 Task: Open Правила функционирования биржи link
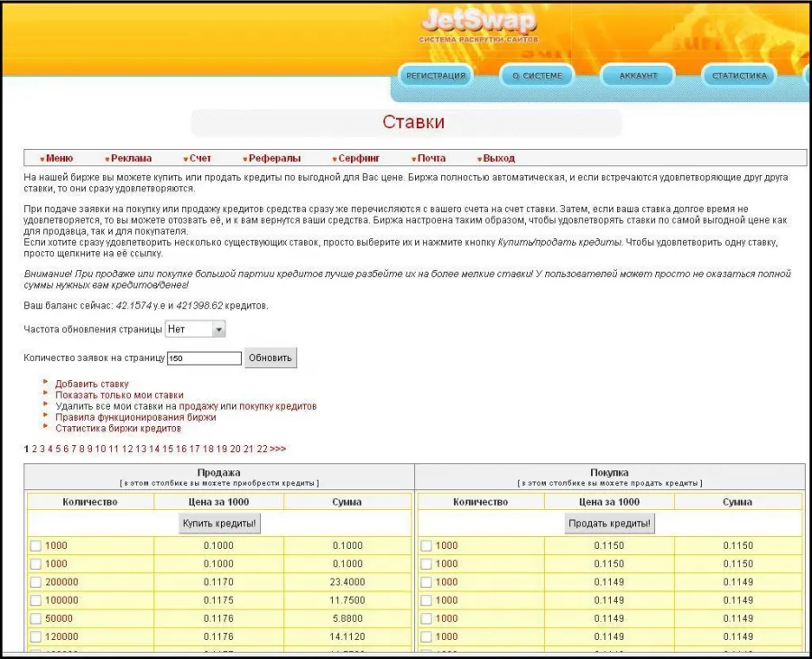(135, 417)
